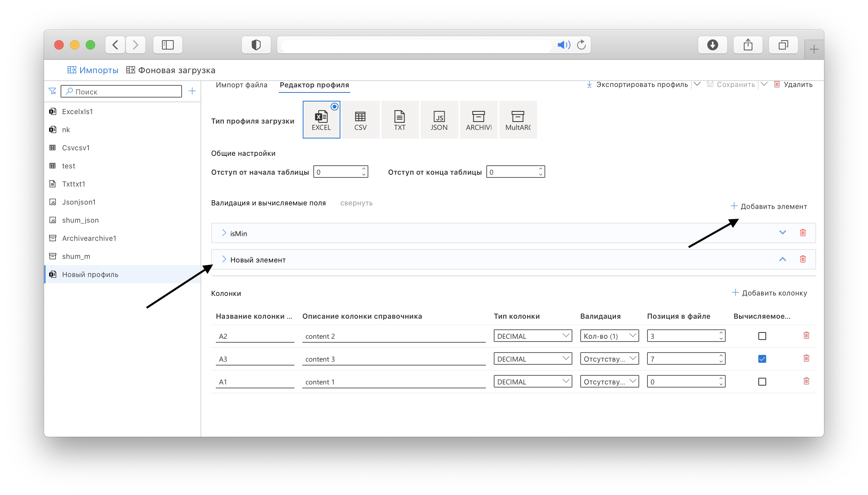Screen dimensions: 868x495
Task: Expand the Новый элемент row
Action: (224, 259)
